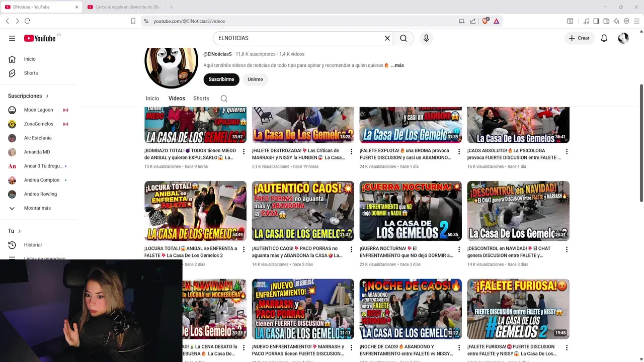
Task: Select the Videos channel tab
Action: 177,99
